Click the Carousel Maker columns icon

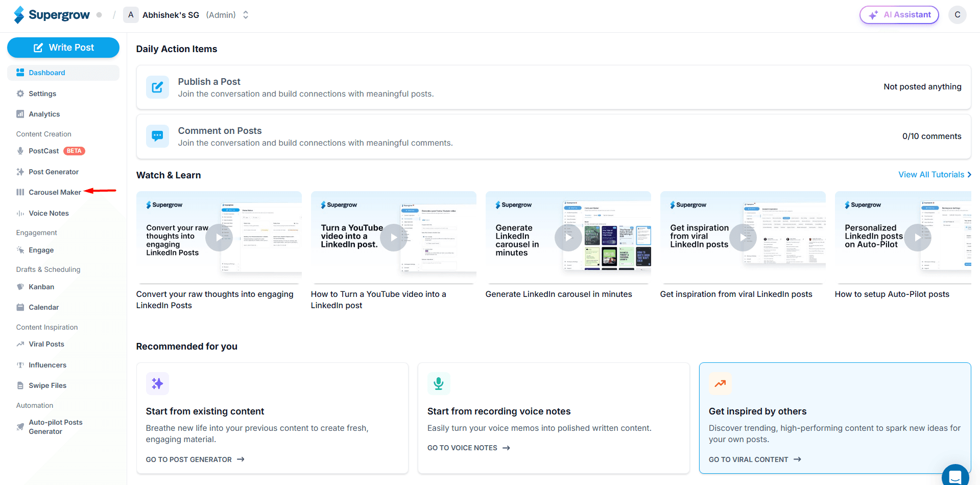pyautogui.click(x=20, y=192)
